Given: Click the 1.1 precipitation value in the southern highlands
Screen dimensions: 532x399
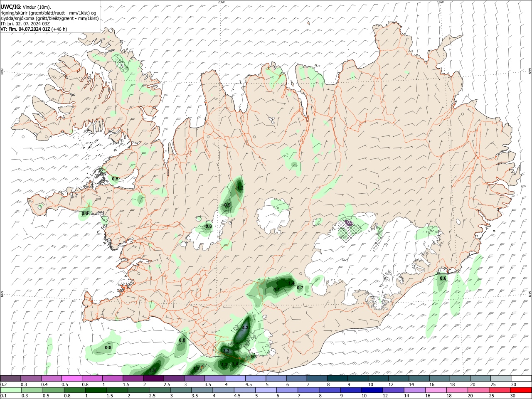Looking at the screenshot, I should coord(277,289).
